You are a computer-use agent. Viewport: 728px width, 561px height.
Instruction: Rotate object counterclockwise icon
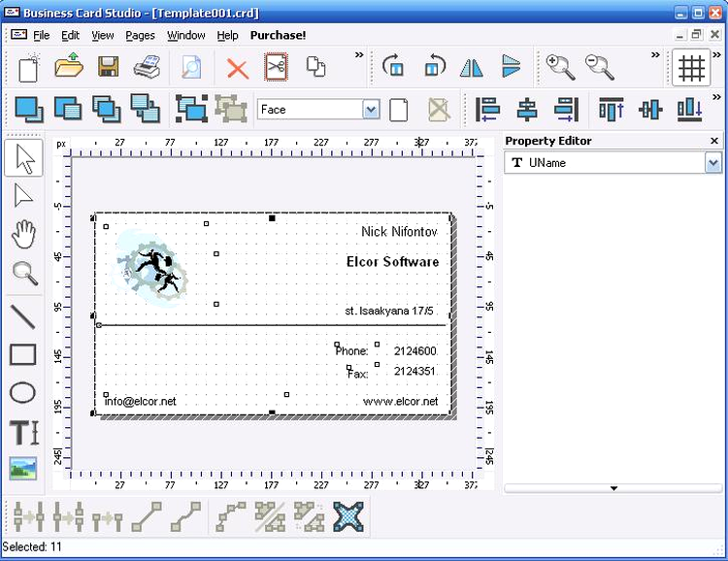(x=434, y=65)
